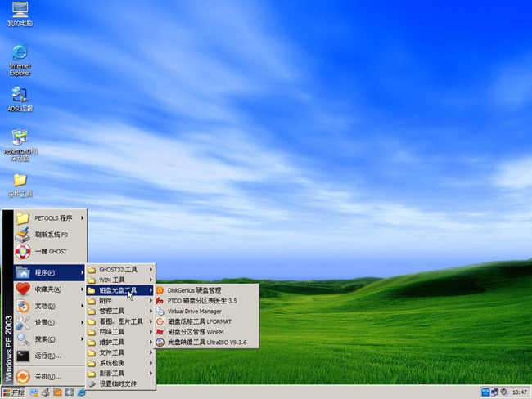Open 影音工具 menu folder
The height and width of the screenshot is (399, 532).
pyautogui.click(x=120, y=374)
